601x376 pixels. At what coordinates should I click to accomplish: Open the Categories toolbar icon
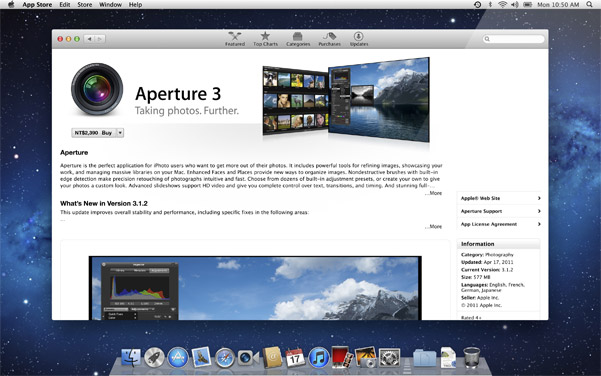[298, 39]
